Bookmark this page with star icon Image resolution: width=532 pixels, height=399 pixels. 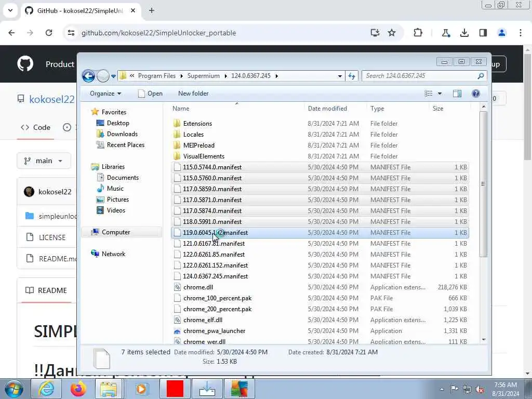[x=392, y=33]
